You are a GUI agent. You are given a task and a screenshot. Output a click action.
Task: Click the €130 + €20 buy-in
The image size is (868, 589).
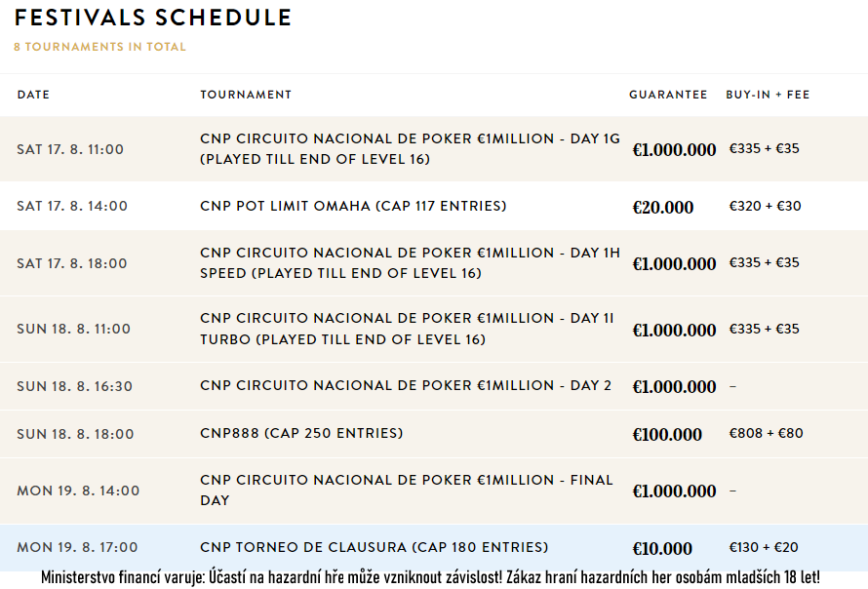coord(764,547)
